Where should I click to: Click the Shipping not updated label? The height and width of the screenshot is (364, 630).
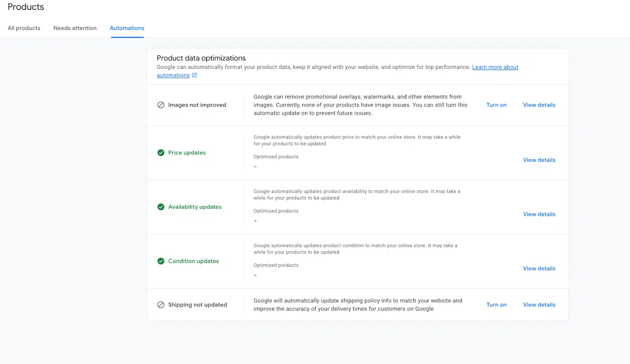[197, 305]
